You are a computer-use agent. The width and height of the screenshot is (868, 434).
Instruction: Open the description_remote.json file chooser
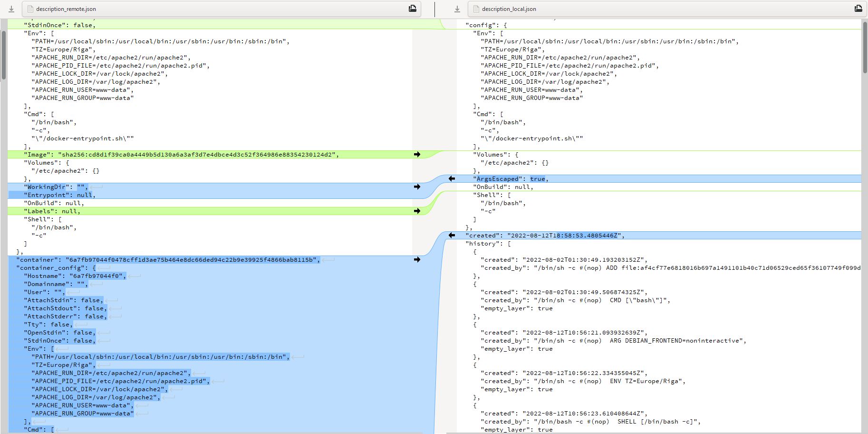222,9
